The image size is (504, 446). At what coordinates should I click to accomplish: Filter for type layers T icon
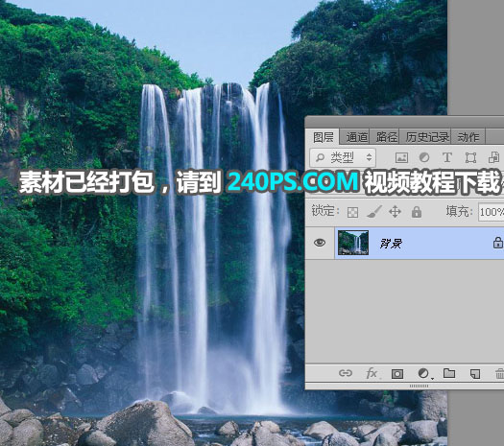pyautogui.click(x=447, y=157)
